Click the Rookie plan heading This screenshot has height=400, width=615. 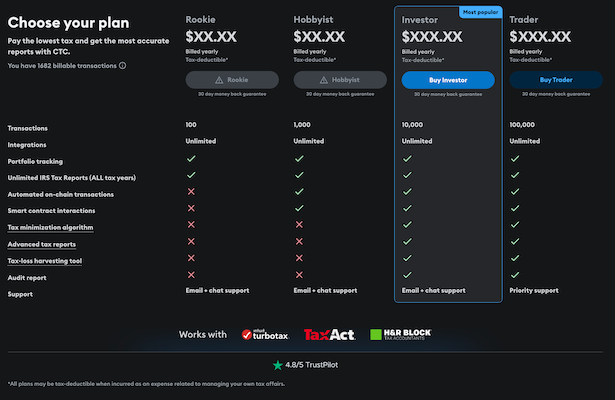200,20
